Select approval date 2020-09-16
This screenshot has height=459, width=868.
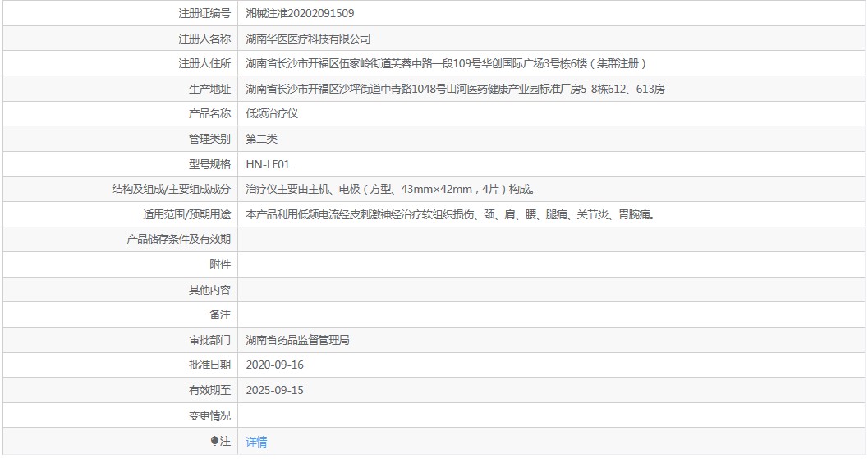point(274,365)
